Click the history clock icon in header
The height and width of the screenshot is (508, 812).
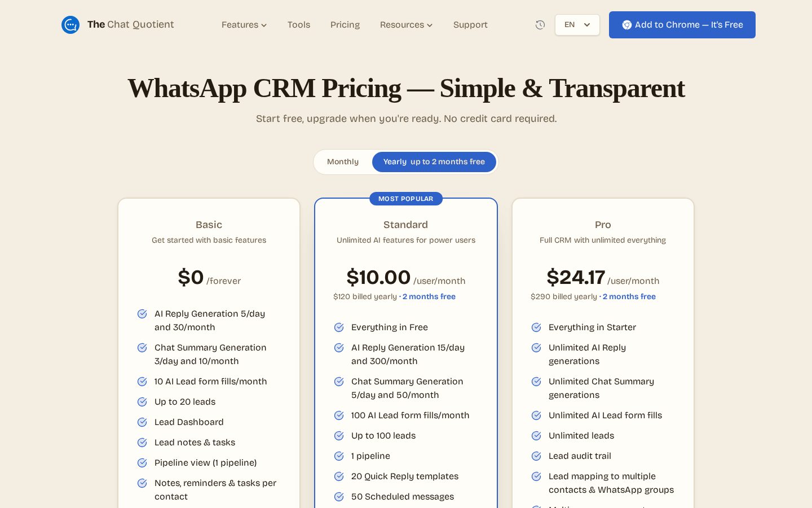540,25
